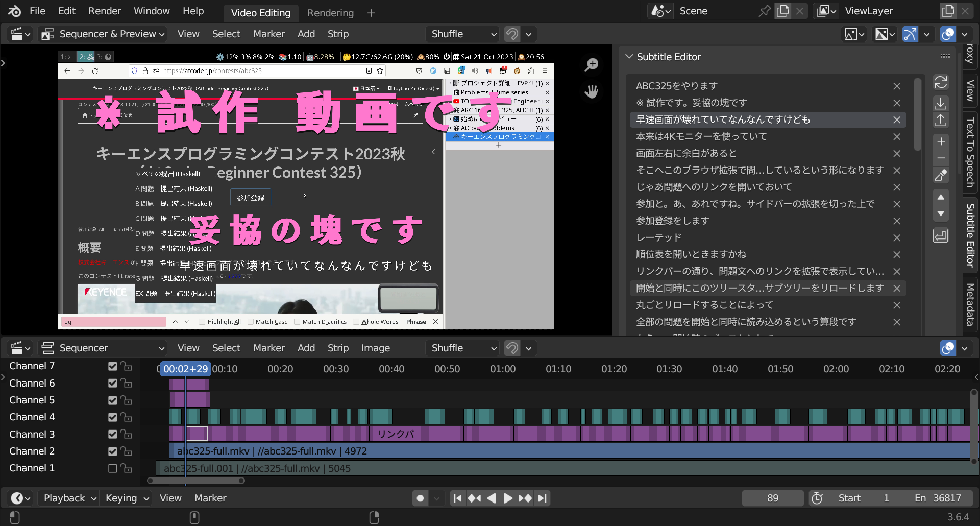Viewport: 980px width, 526px height.
Task: Move subtitle up with the up triangle
Action: tap(941, 197)
